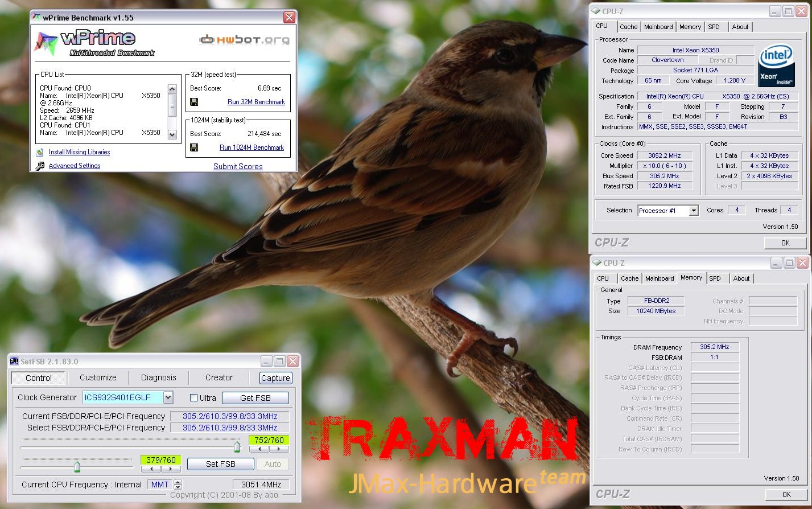812x509 pixels.
Task: Open the Advanced Settings link
Action: coord(75,166)
